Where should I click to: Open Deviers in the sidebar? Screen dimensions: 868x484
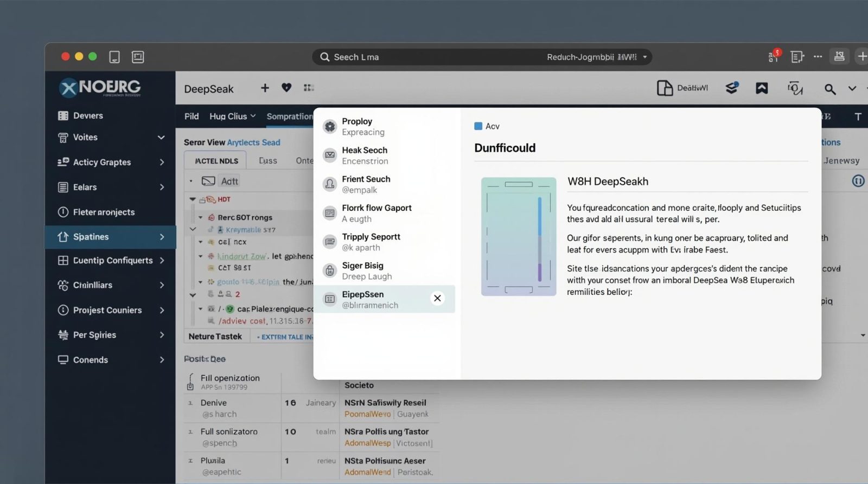(x=87, y=115)
